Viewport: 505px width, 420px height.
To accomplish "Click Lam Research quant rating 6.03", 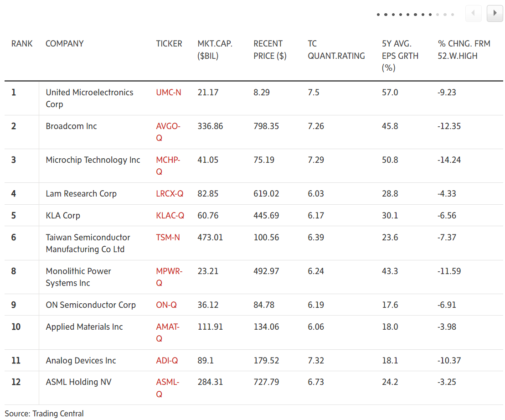I will [315, 194].
